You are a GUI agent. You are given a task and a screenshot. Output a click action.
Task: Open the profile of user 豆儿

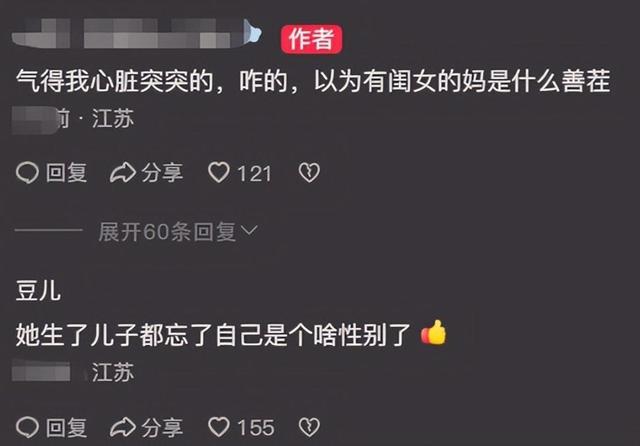(x=38, y=291)
